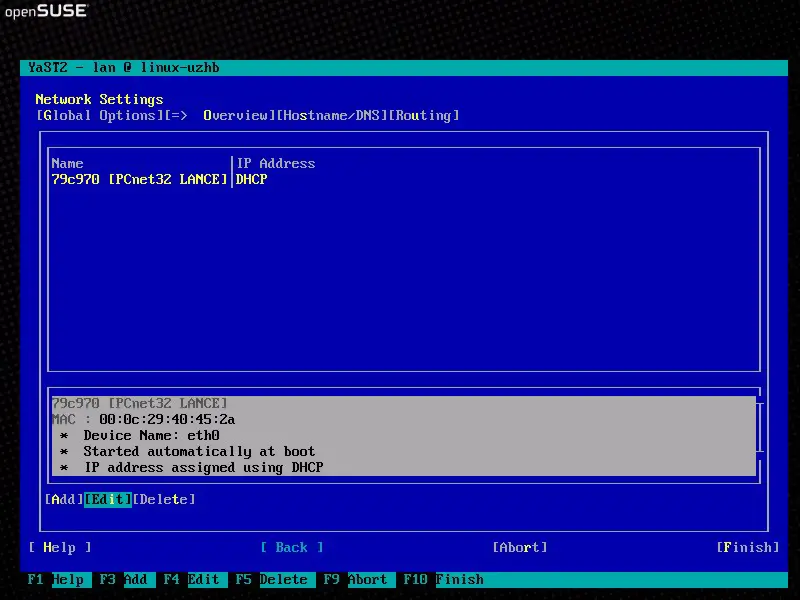Open Help from the bottom button row
This screenshot has height=600, width=800.
[60, 547]
